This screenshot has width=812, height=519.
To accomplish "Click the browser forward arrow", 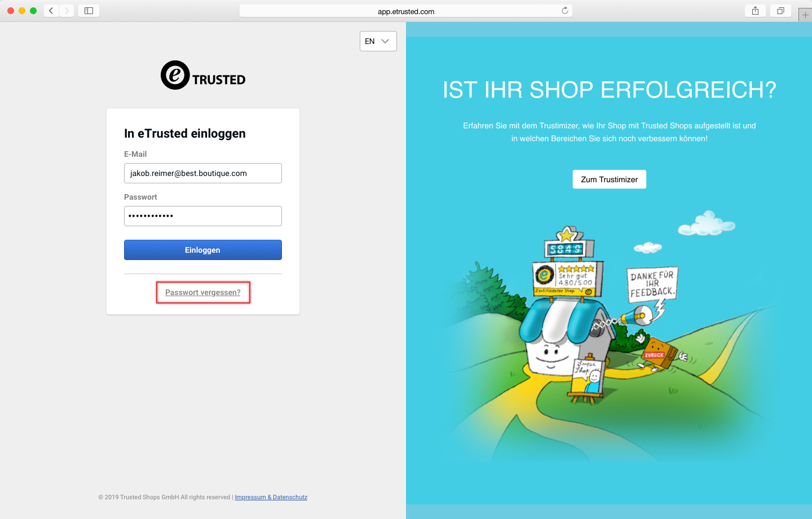I will point(67,11).
